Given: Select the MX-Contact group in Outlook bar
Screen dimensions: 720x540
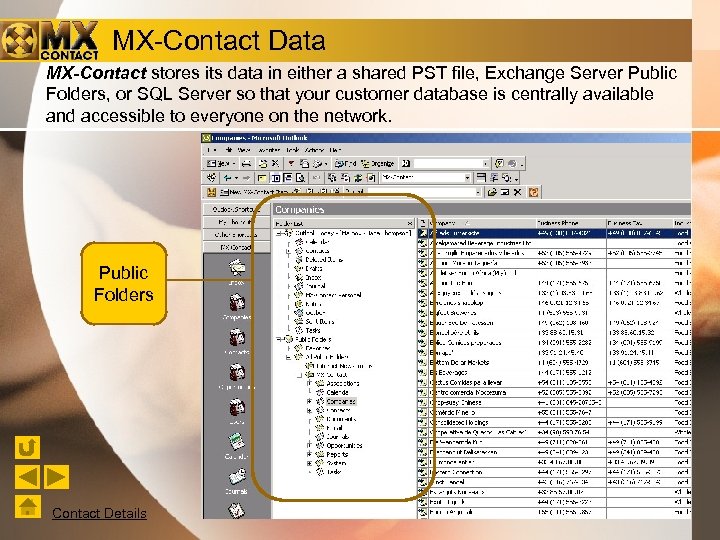Looking at the screenshot, I should tap(236, 247).
